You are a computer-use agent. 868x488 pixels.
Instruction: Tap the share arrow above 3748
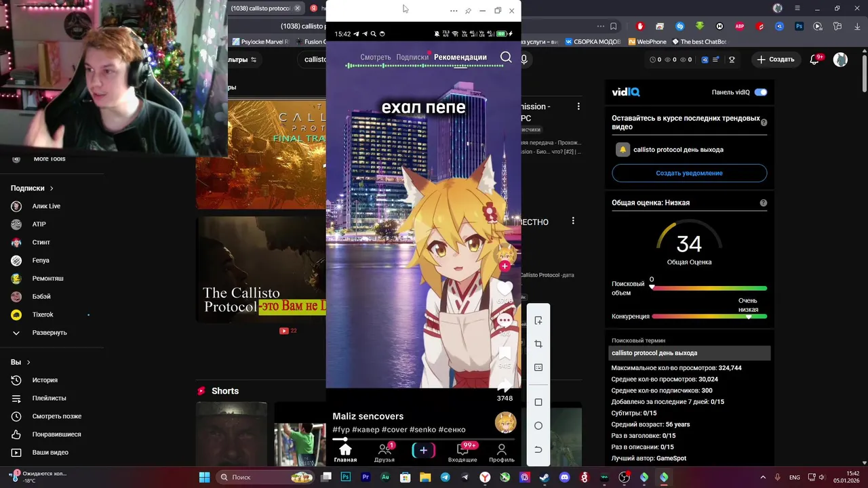tap(505, 386)
